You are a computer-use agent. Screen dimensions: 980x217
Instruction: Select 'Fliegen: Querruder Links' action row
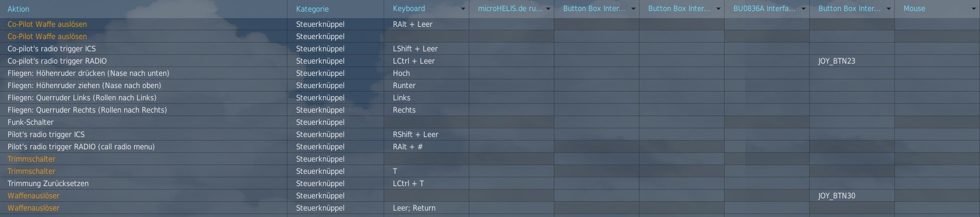click(x=143, y=97)
